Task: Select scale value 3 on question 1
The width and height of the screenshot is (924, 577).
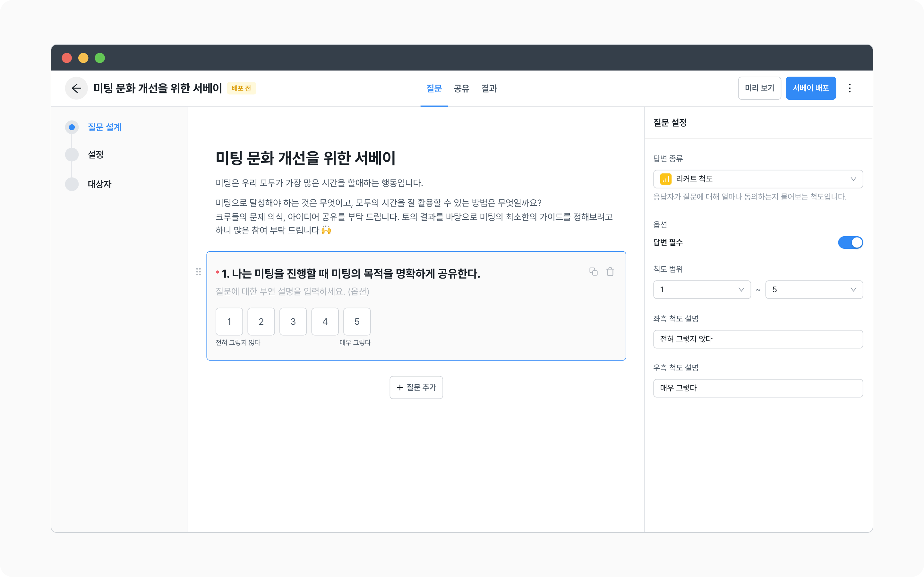Action: pyautogui.click(x=293, y=321)
